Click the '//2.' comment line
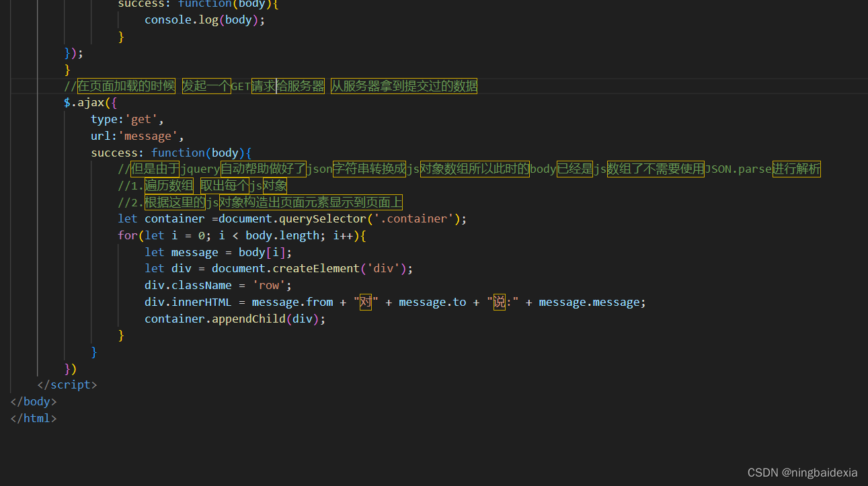This screenshot has height=486, width=868. point(260,202)
